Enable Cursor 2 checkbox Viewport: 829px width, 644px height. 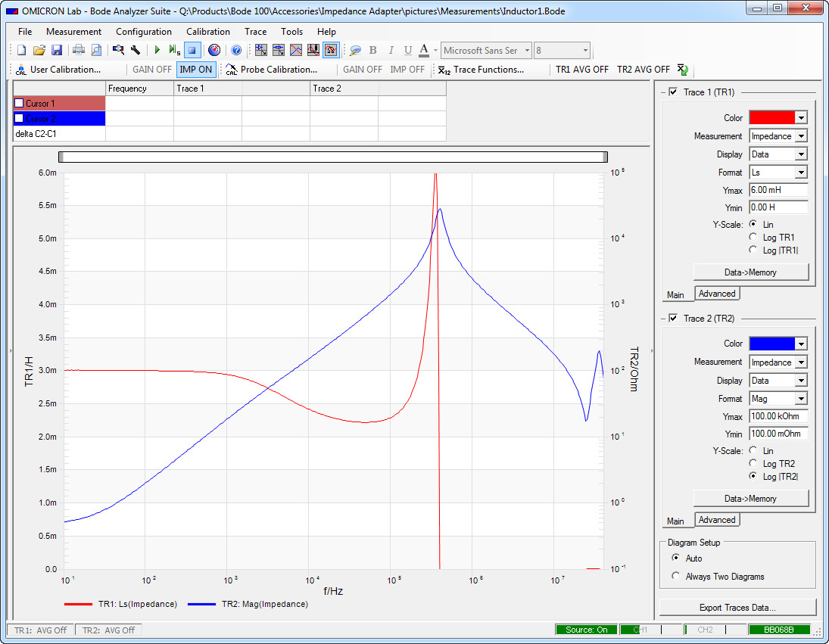(19, 118)
